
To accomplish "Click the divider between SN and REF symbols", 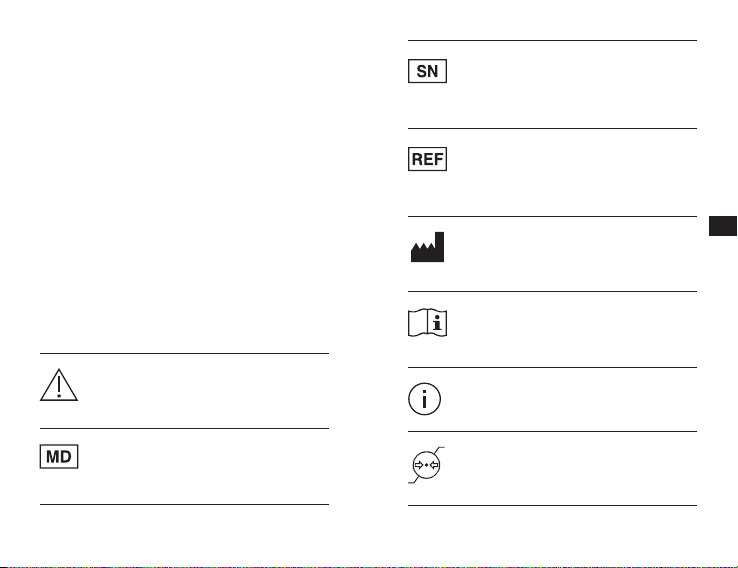I will click(x=552, y=128).
